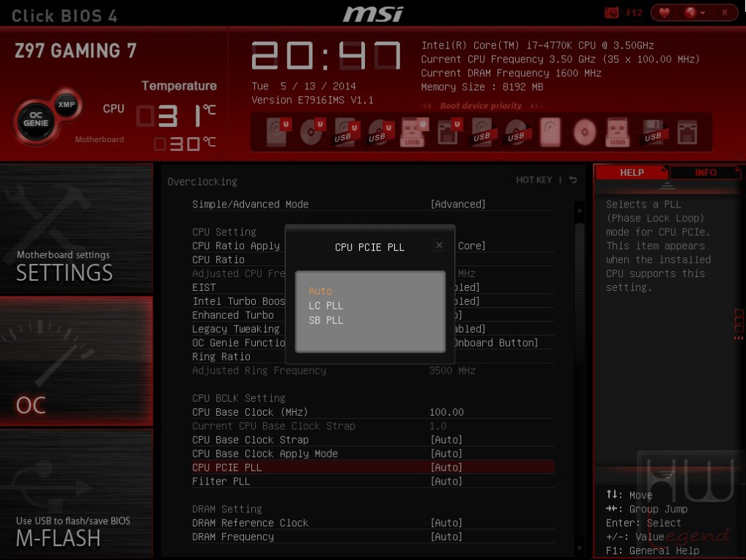Select USB hard disk icon with U badge
This screenshot has height=560, width=746.
pyautogui.click(x=346, y=132)
